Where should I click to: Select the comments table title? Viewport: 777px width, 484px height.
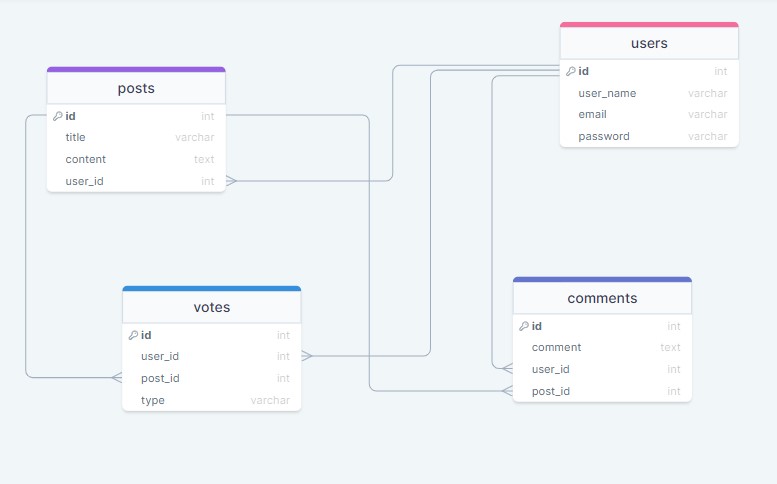pos(602,298)
